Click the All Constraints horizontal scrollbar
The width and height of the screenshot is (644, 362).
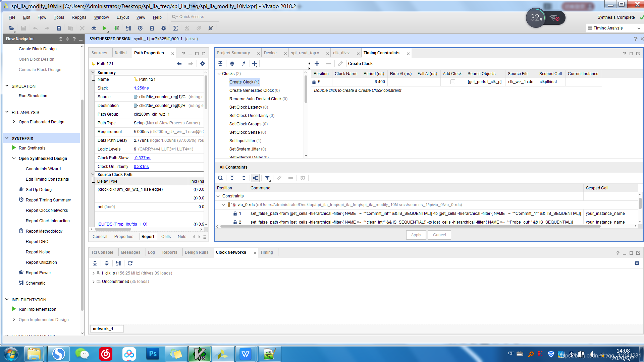click(410, 227)
